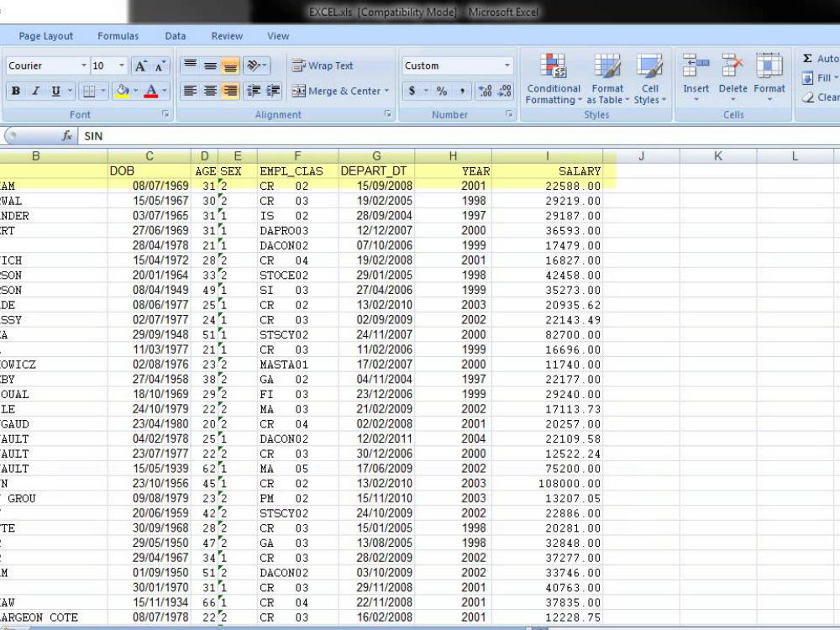Click salary cell 108000.00
This screenshot has height=630, width=840.
tap(548, 483)
